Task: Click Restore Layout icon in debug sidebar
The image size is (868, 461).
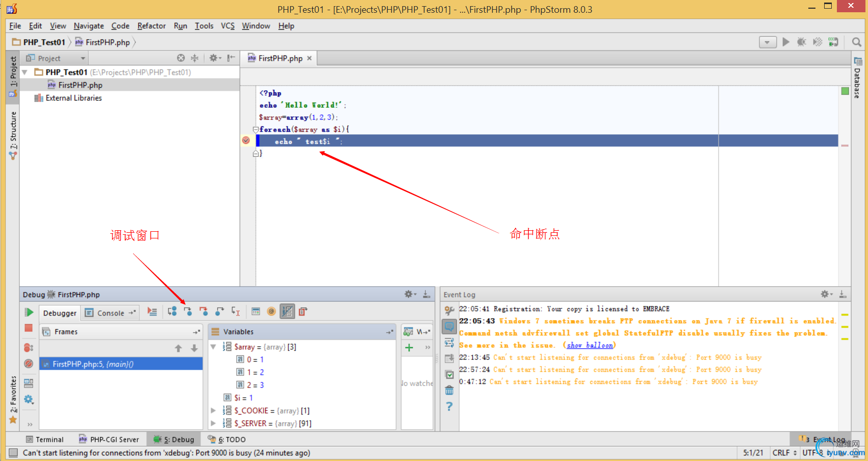Action: (29, 383)
